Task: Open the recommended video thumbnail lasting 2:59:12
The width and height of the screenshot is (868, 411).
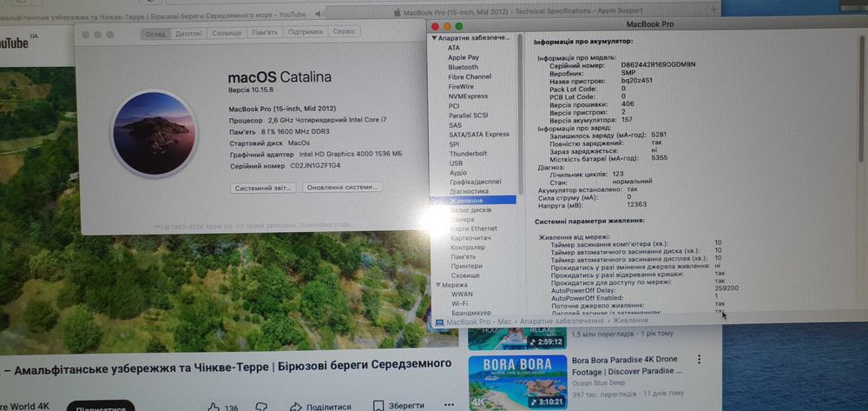Action: [517, 338]
